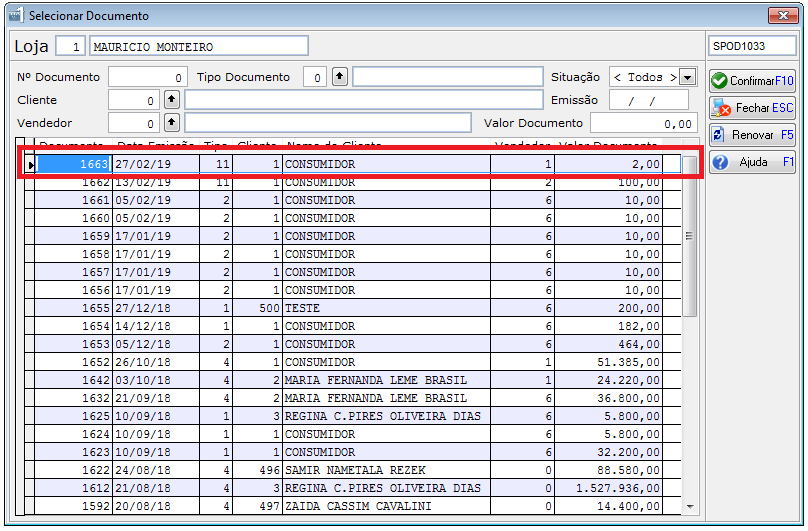The width and height of the screenshot is (808, 531).
Task: Select document 1625 REGINA C.PIRES OLIVEIRA DIAS
Action: 353,416
